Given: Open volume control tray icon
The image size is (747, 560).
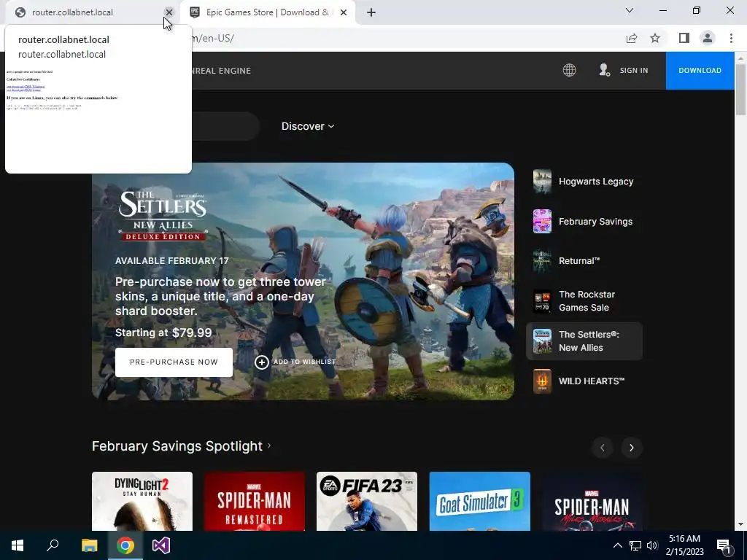Looking at the screenshot, I should tap(652, 545).
